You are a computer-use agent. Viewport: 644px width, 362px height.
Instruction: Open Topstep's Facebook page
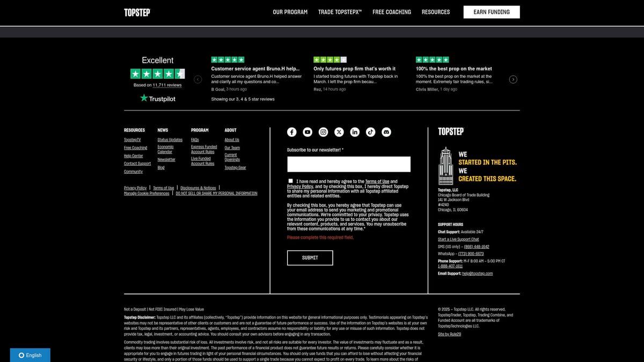click(291, 132)
